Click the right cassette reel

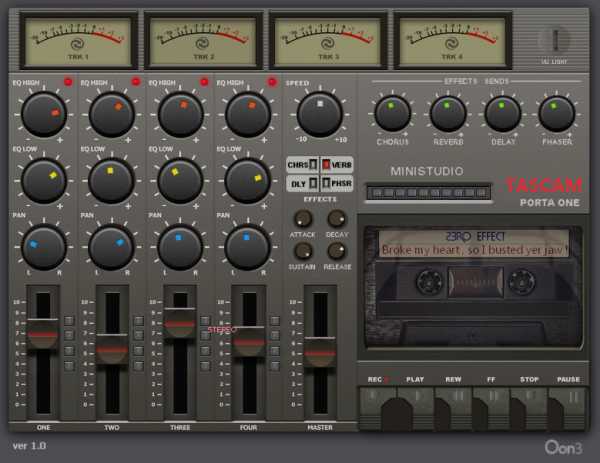(521, 282)
